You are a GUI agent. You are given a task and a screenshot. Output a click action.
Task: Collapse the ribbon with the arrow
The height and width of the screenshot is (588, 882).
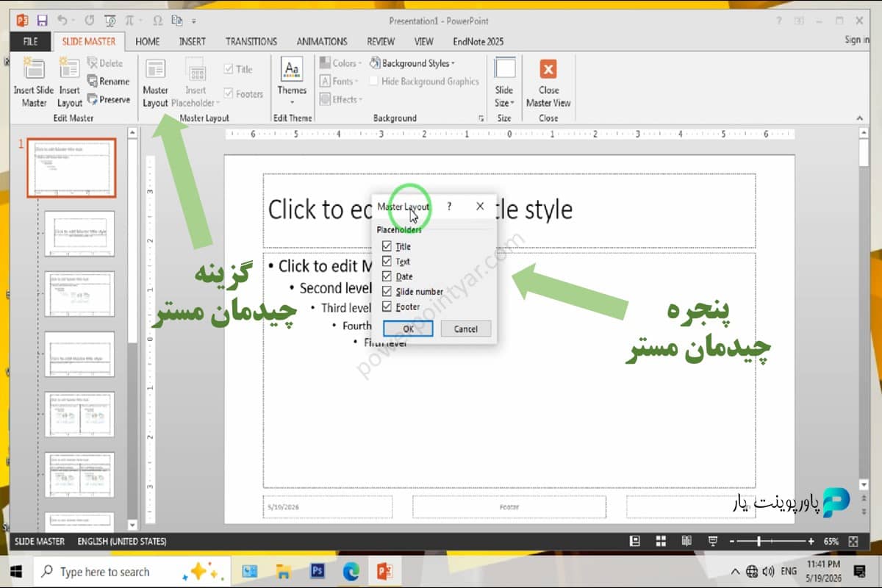[x=860, y=118]
